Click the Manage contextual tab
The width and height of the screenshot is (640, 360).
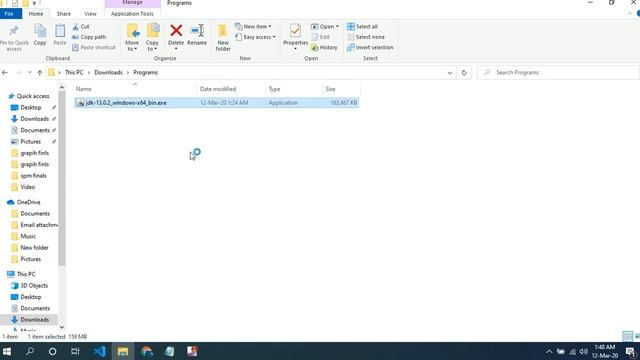click(x=133, y=3)
